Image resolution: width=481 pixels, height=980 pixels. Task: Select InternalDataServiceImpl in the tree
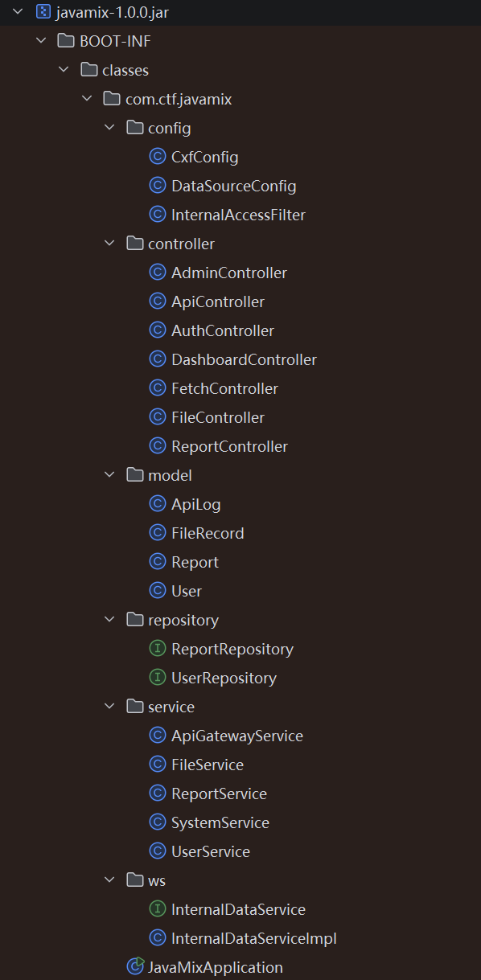(x=253, y=938)
